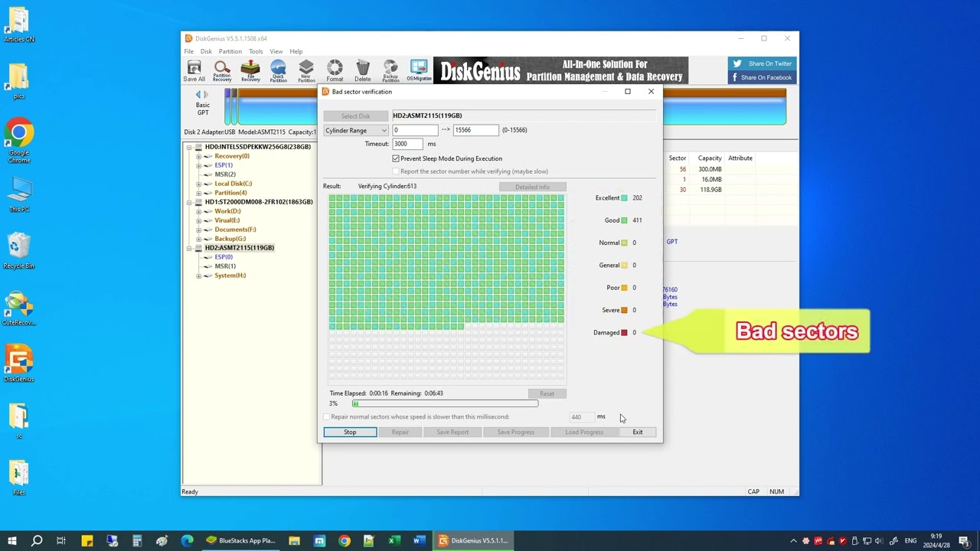Go to previous disk with left arrow
Viewport: 980px width, 551px height.
[198, 95]
